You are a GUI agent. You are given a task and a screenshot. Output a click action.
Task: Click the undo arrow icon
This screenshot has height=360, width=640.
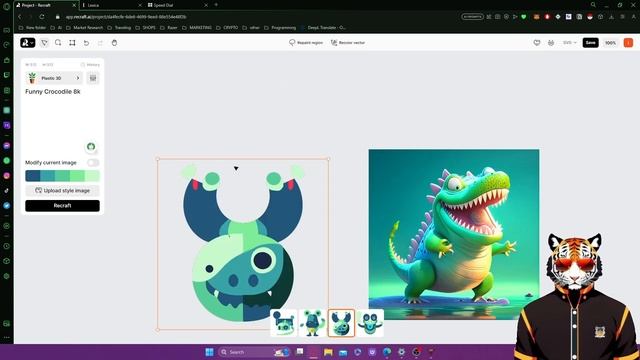pyautogui.click(x=86, y=42)
